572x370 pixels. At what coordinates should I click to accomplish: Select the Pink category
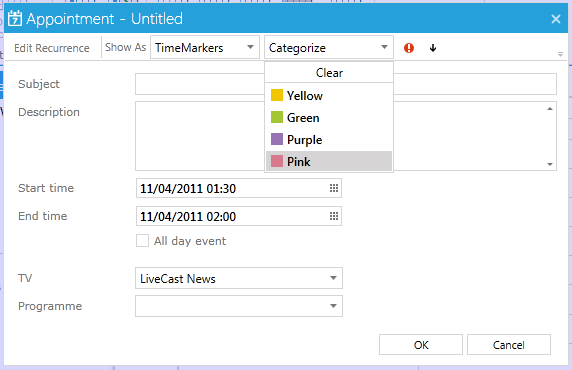(x=329, y=161)
